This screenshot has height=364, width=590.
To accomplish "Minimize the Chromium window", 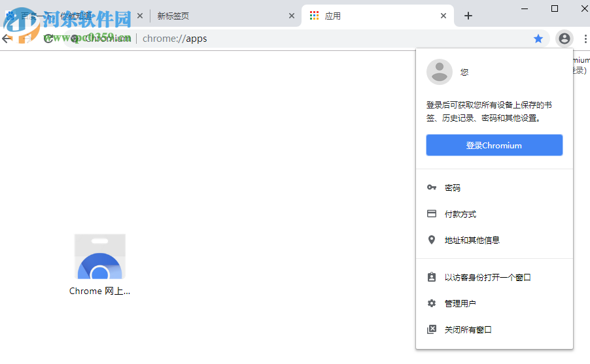I will (525, 8).
